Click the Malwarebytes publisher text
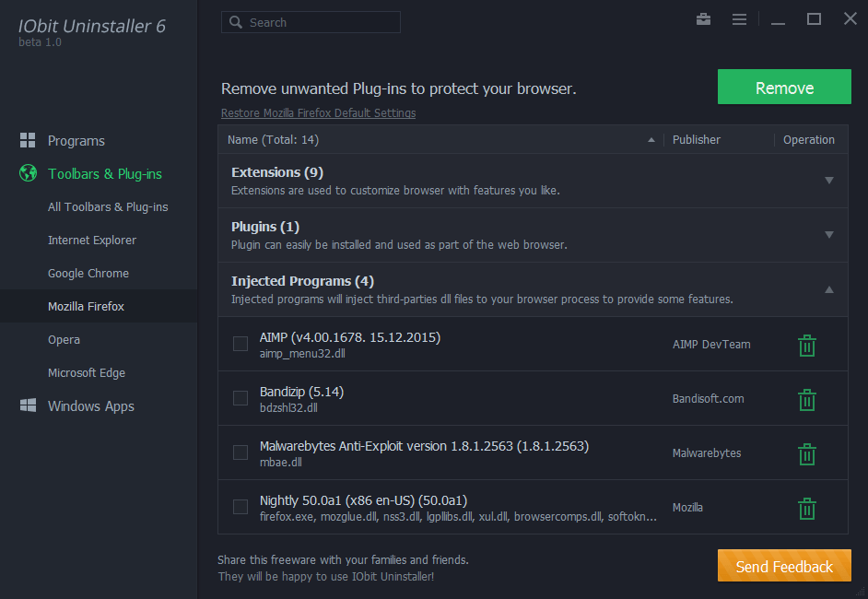 point(707,452)
